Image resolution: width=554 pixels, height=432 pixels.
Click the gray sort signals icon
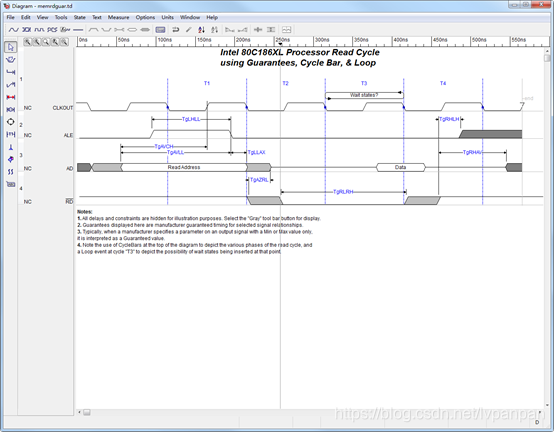click(214, 30)
